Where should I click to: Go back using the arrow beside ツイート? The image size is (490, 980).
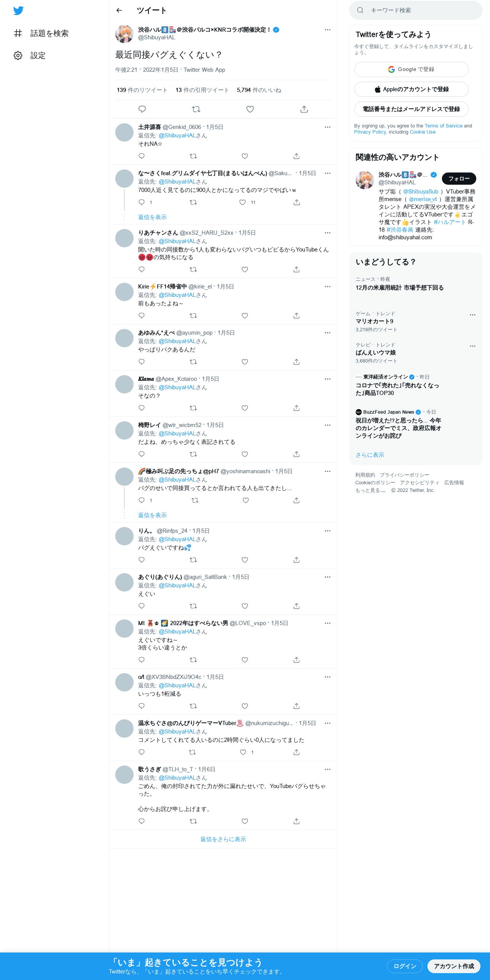(x=119, y=10)
